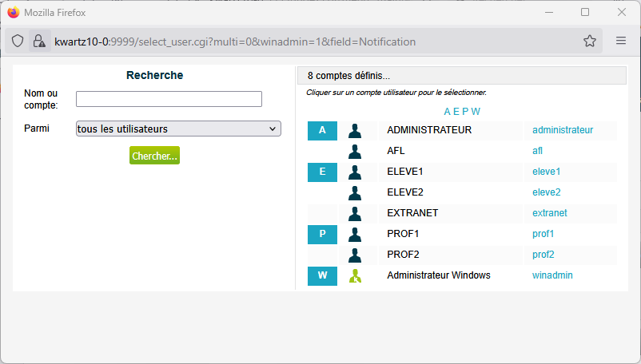Click the Chercher... button
This screenshot has width=641, height=364.
[154, 156]
